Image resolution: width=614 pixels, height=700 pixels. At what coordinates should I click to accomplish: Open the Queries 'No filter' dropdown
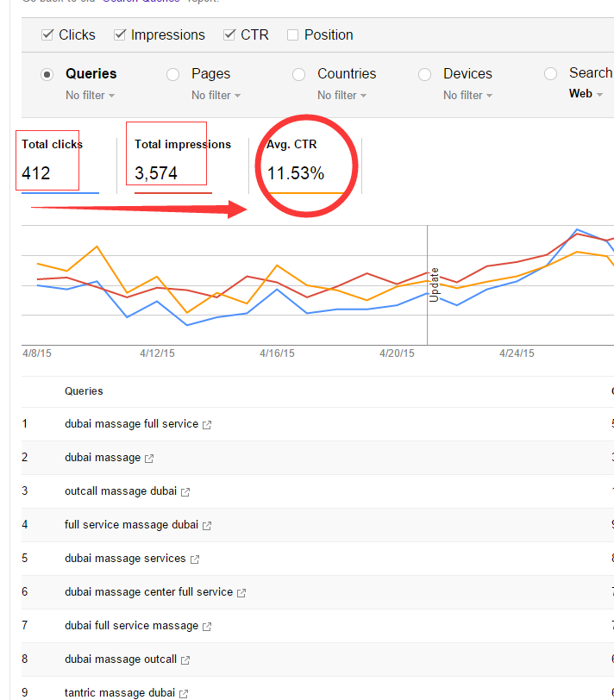[91, 96]
